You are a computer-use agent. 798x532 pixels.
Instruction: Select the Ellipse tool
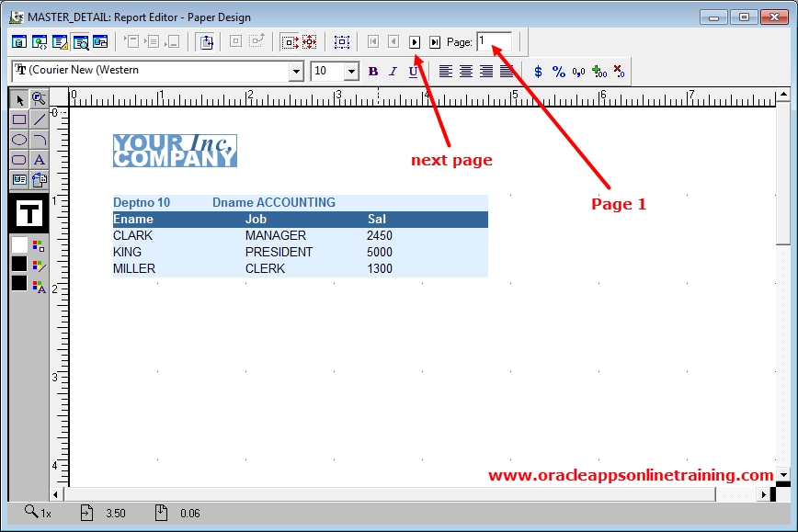[x=19, y=140]
